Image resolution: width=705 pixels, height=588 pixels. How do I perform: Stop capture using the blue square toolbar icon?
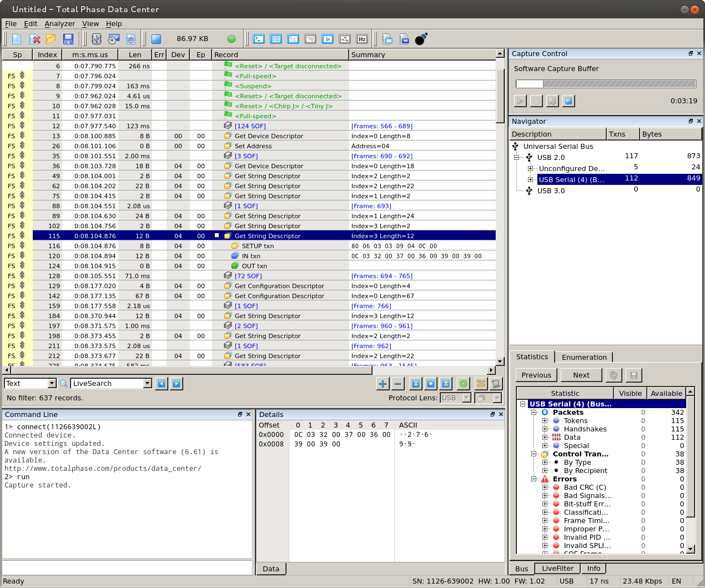(x=156, y=39)
